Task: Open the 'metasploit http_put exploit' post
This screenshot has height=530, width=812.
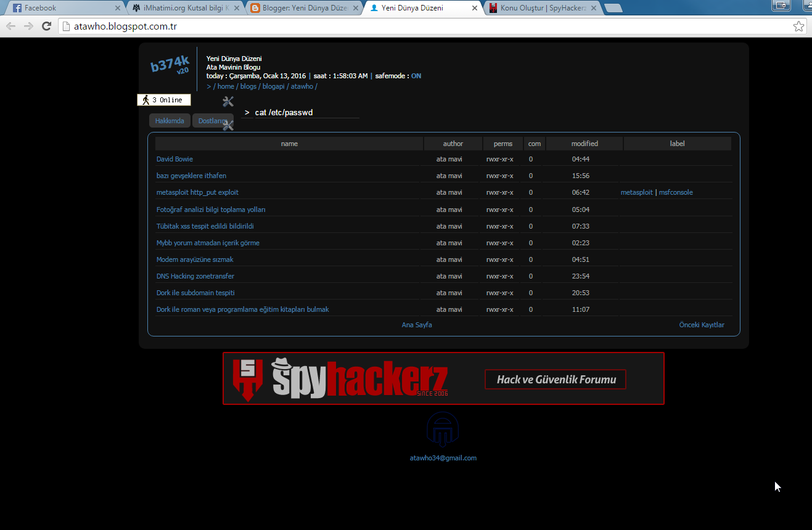Action: pos(197,192)
